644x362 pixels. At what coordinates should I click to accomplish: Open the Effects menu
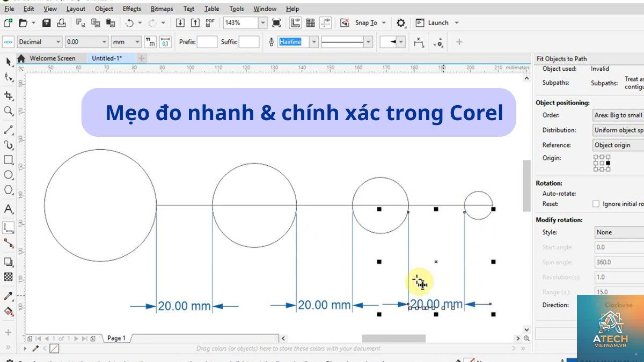pos(132,9)
